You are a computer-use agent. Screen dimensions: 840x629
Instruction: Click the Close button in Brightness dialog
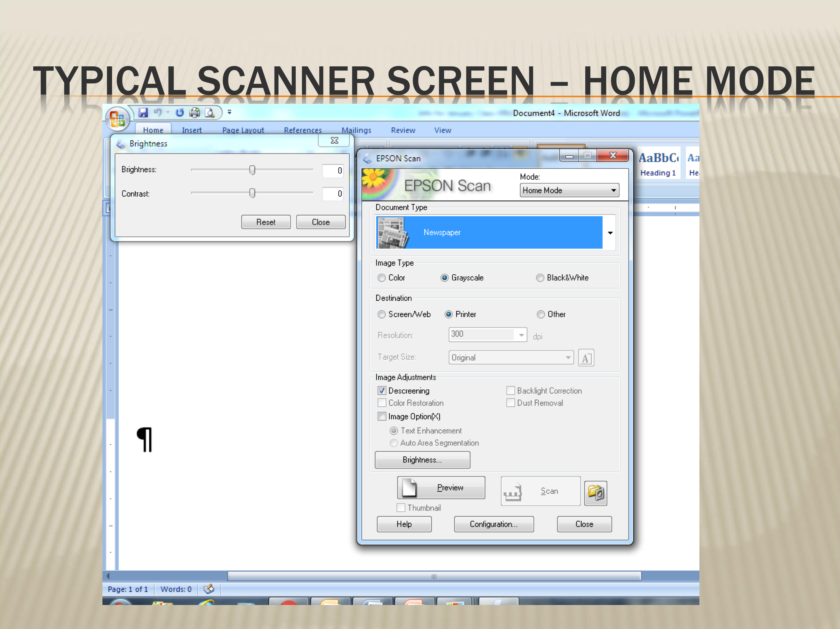[321, 222]
